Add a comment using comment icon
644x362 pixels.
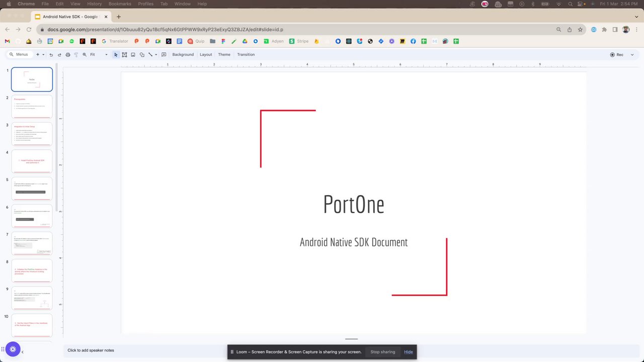164,54
